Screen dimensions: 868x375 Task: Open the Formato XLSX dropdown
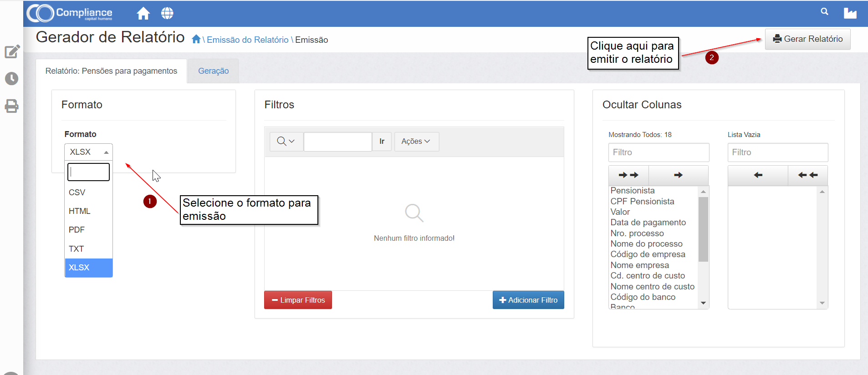pyautogui.click(x=88, y=152)
